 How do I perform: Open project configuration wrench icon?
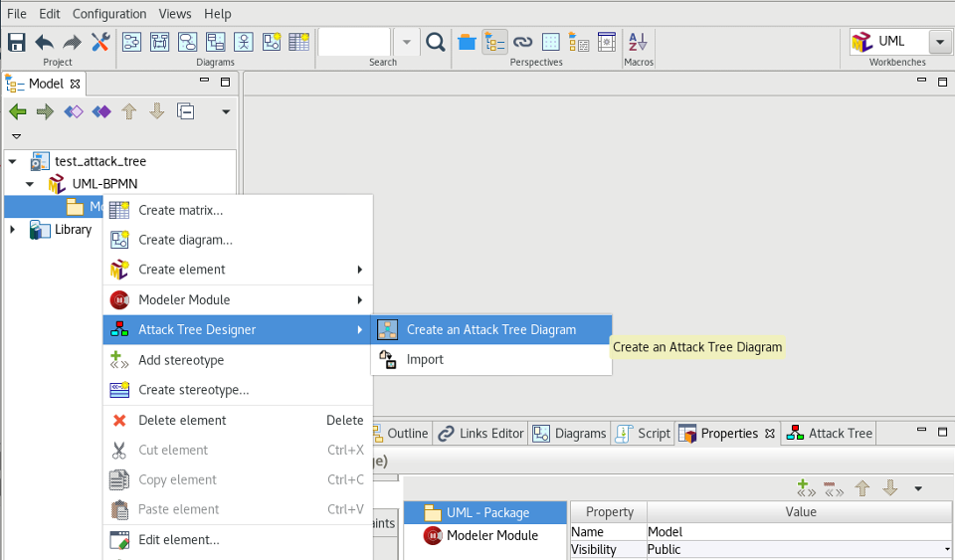[100, 42]
